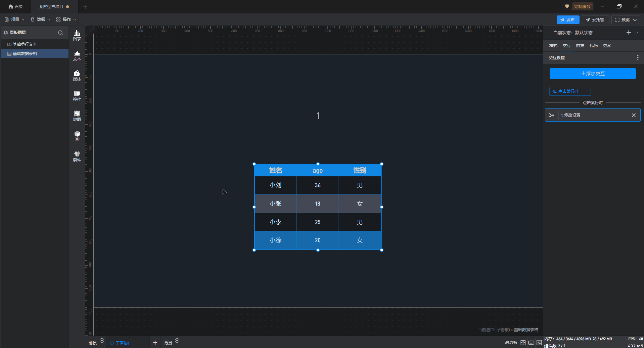Click the 云托管 cloud hosting button

tap(595, 20)
